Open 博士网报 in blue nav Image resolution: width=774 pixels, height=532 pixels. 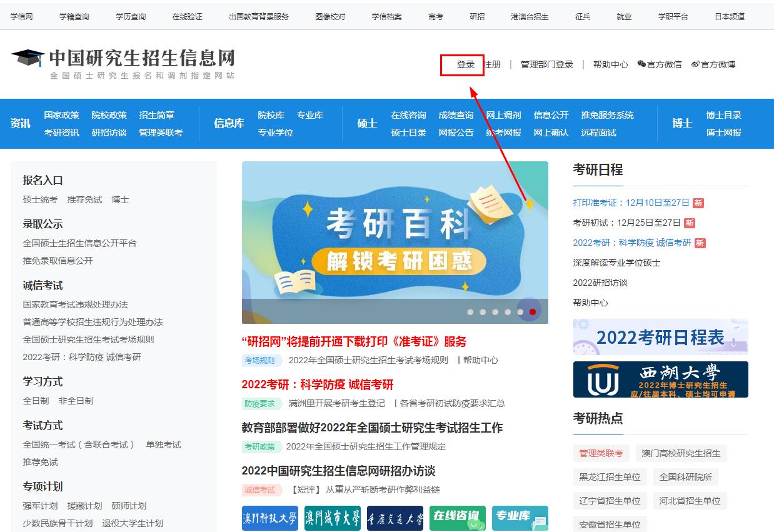(x=724, y=133)
